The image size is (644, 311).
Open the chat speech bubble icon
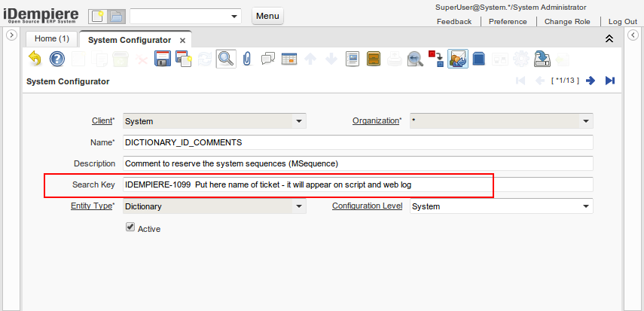[x=267, y=59]
